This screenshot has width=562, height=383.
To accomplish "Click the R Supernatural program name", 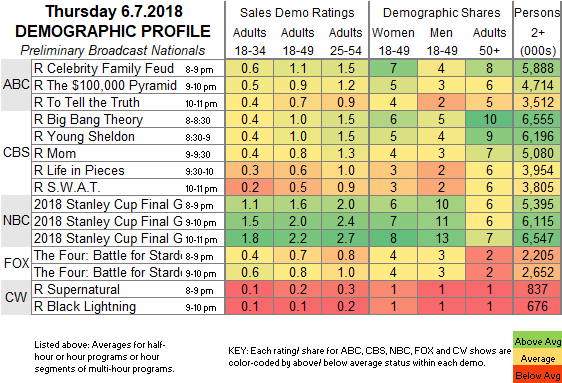I will pyautogui.click(x=77, y=289).
